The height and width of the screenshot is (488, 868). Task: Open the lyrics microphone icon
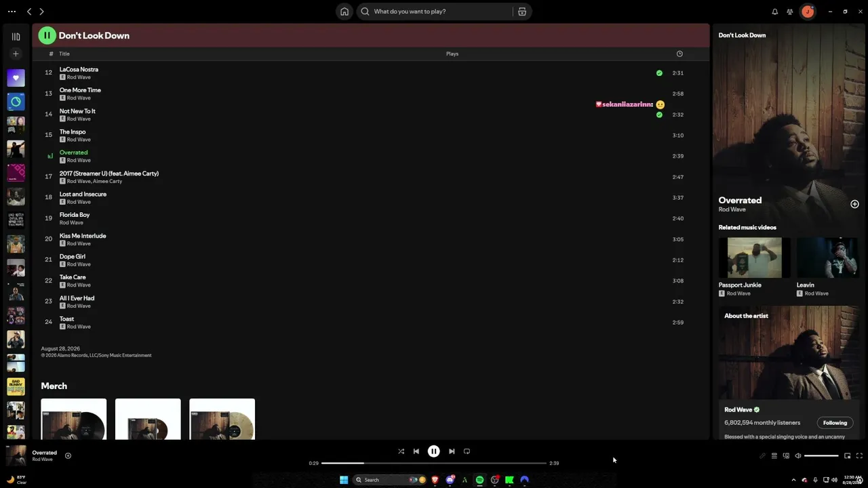(762, 455)
